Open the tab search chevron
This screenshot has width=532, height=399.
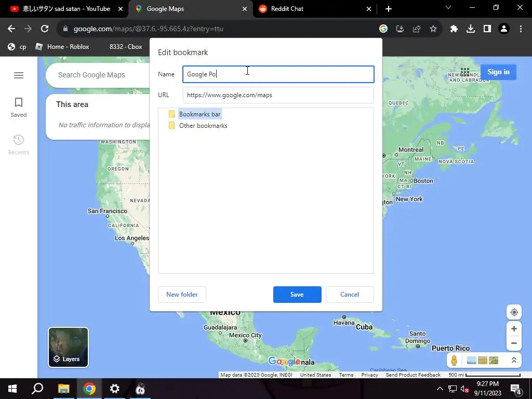point(448,7)
